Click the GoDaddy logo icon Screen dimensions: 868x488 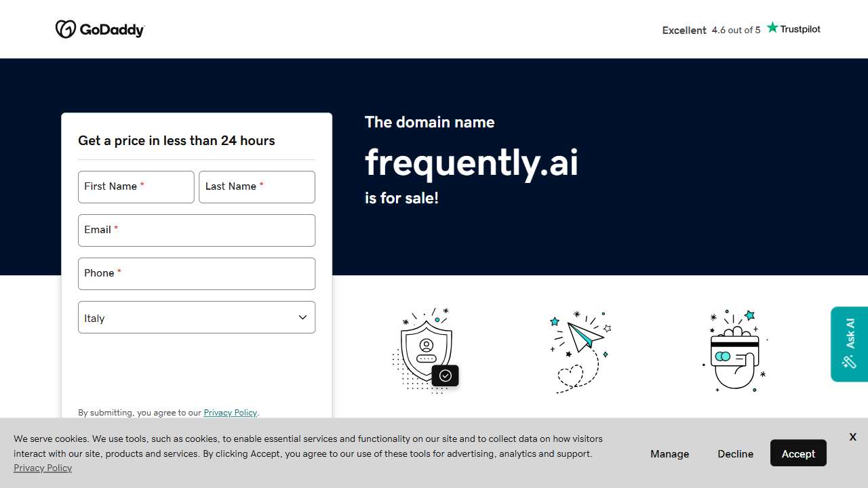67,29
